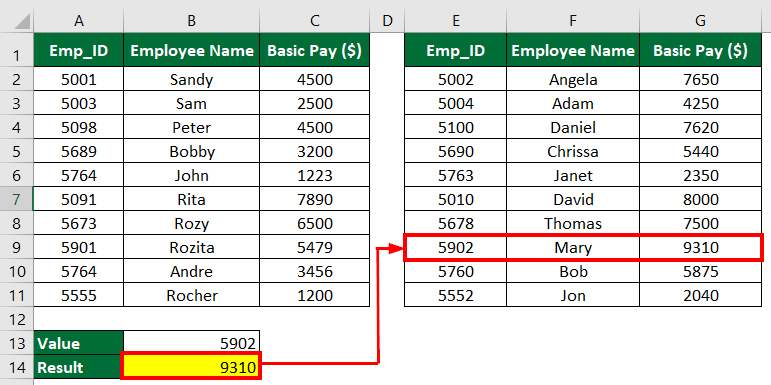The image size is (771, 385).
Task: Click Emp_ID 5091
Action: [79, 200]
